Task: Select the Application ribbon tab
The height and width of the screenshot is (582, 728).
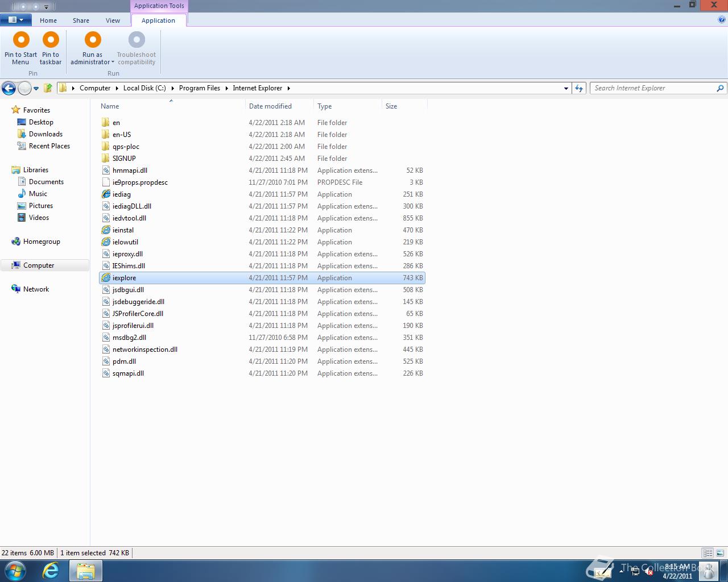Action: pyautogui.click(x=158, y=20)
